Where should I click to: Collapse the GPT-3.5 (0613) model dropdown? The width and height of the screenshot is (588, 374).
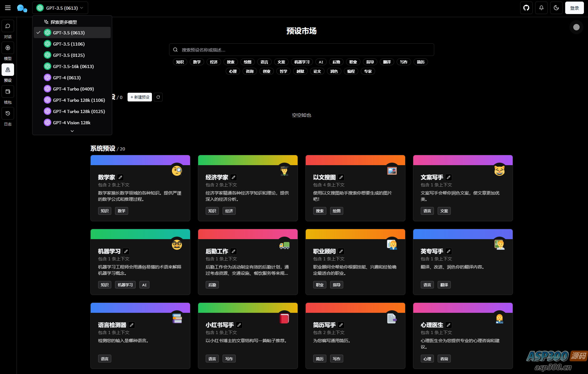pyautogui.click(x=60, y=8)
